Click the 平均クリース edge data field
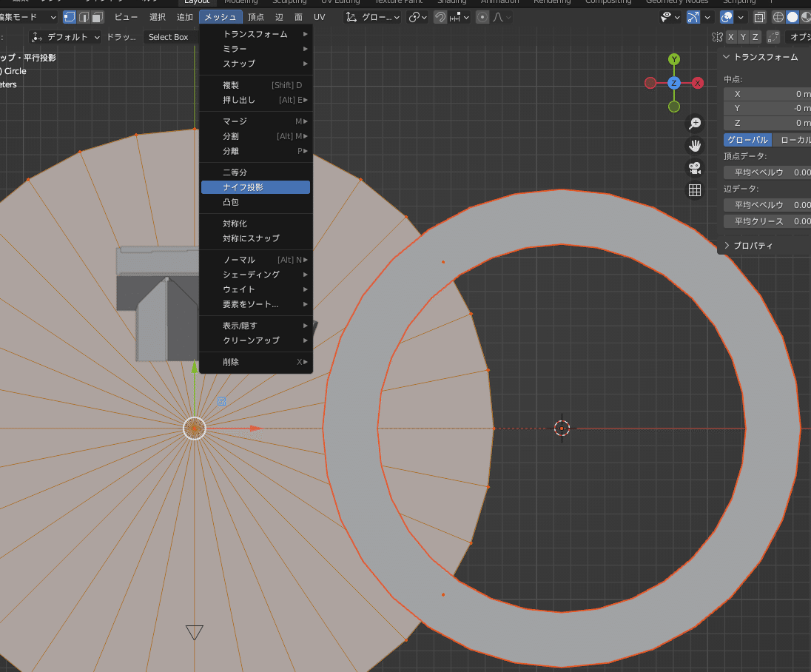Screen dimensions: 811x672 767,221
